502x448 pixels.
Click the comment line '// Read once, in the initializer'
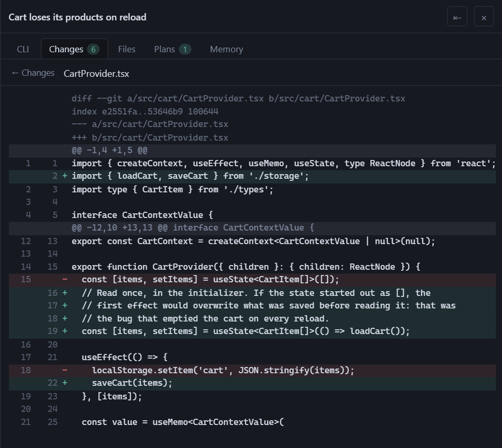(252, 293)
